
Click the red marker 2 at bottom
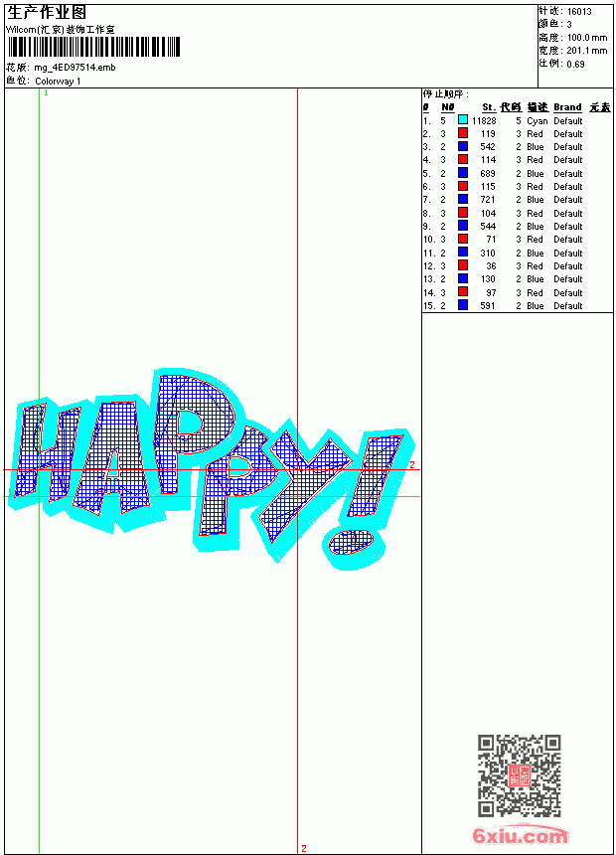(304, 848)
